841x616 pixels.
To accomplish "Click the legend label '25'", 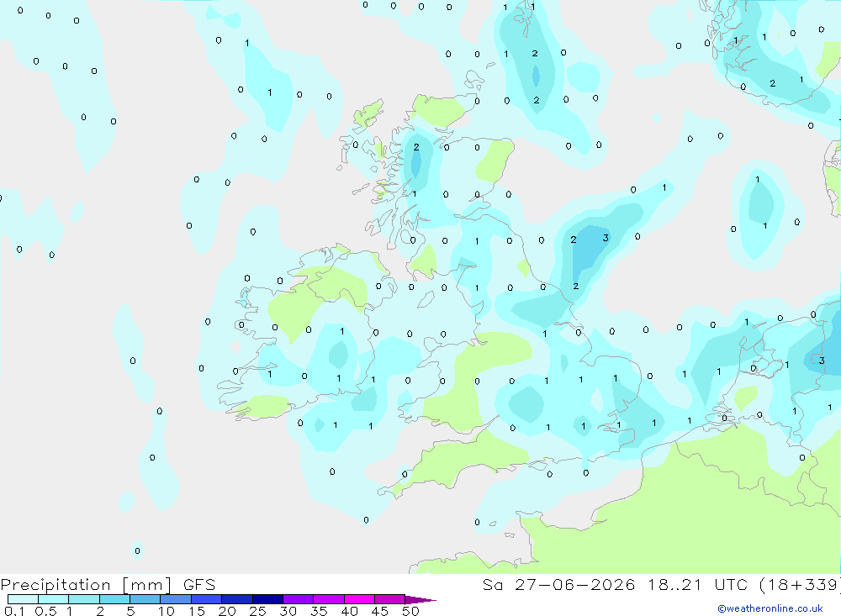I will (x=257, y=611).
